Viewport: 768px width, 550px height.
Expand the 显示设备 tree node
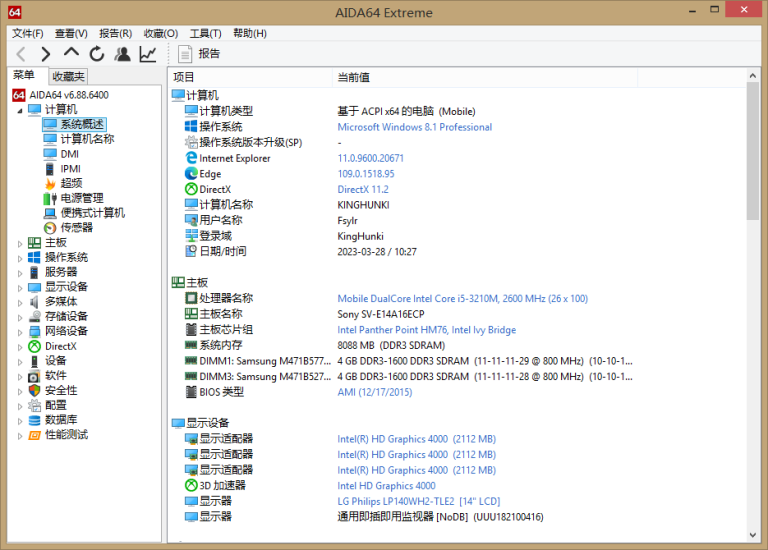click(x=20, y=288)
